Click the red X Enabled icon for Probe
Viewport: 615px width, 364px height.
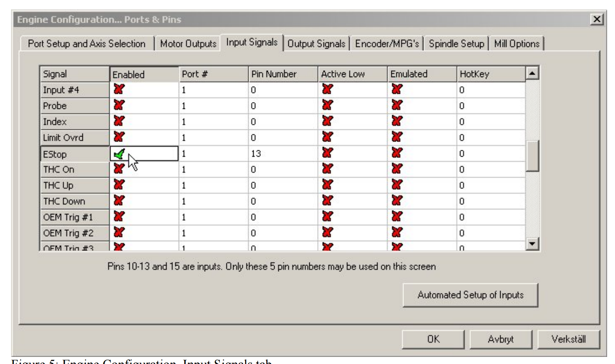[119, 105]
